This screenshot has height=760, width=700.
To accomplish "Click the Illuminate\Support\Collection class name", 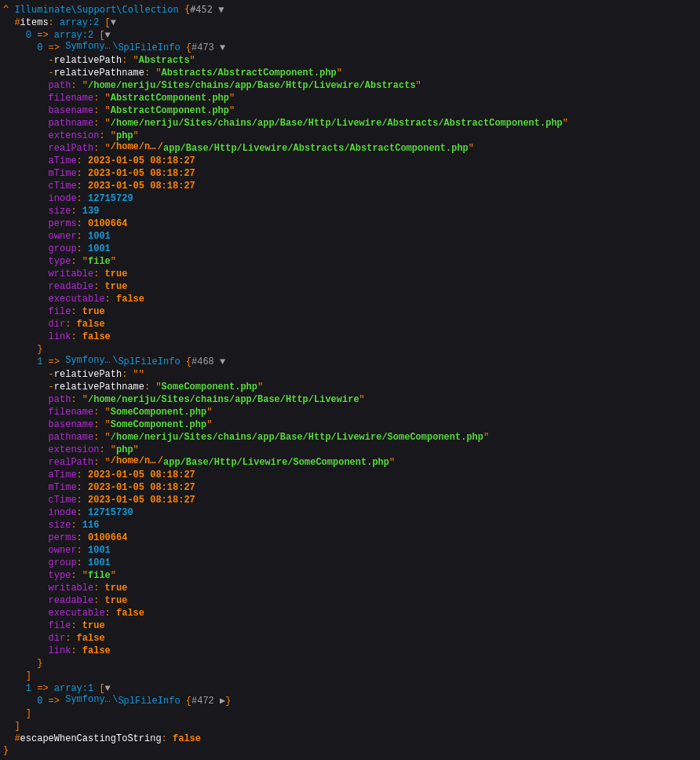I will pos(96,10).
